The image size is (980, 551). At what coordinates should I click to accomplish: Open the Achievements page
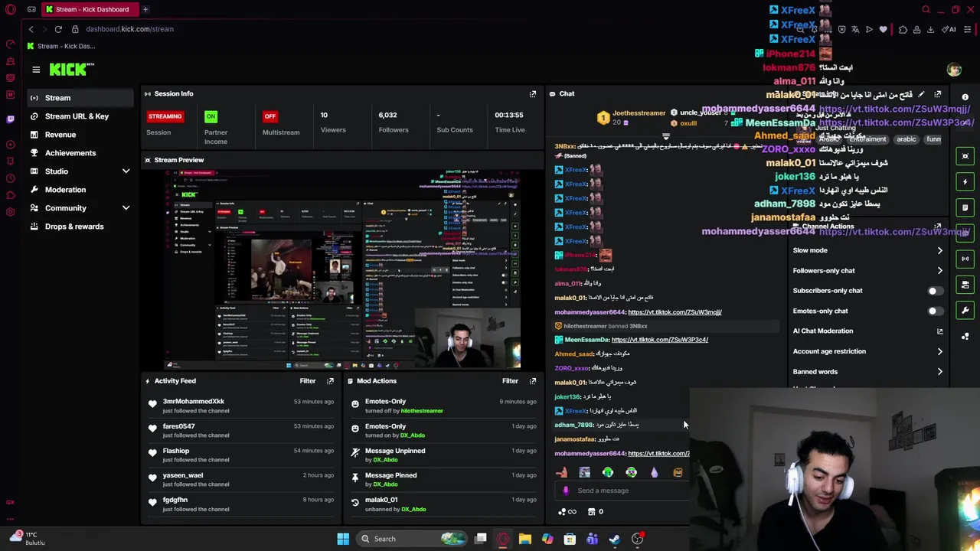[79, 153]
